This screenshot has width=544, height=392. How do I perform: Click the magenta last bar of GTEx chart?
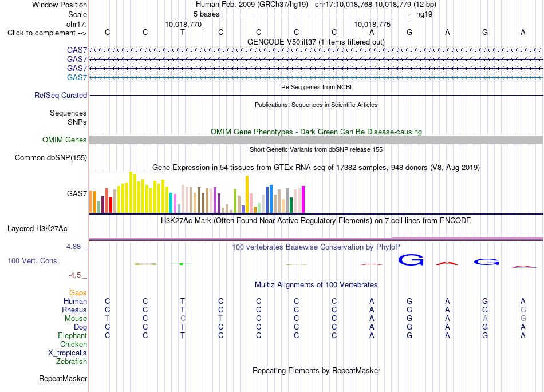(303, 199)
